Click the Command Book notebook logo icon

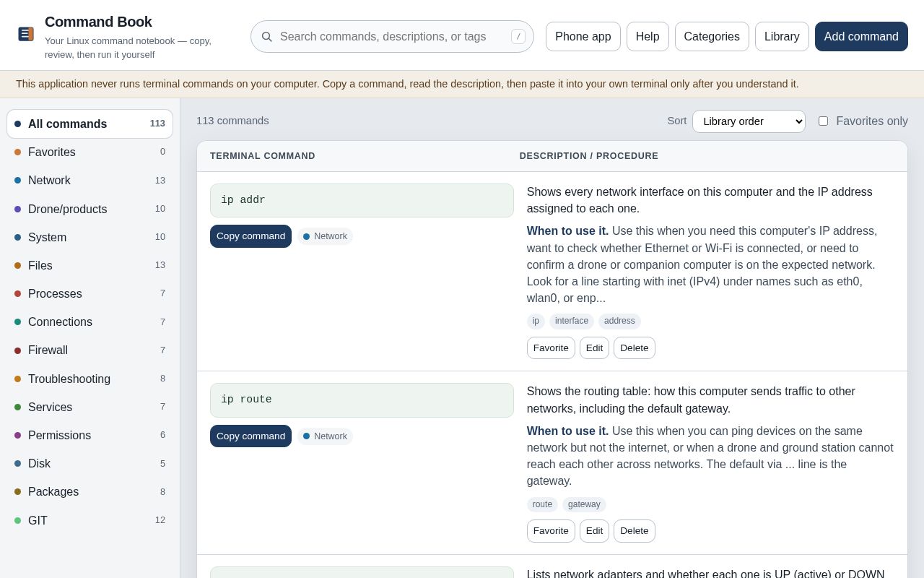[x=26, y=34]
